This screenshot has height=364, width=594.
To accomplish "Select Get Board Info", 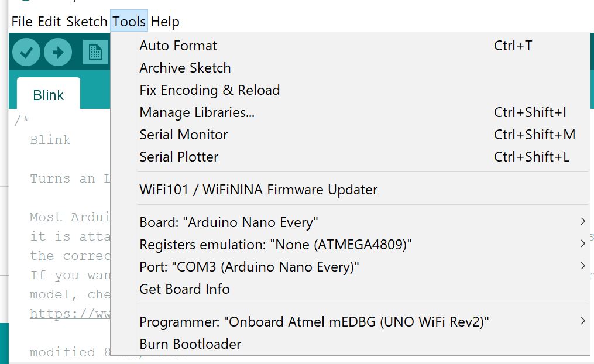I will [184, 289].
